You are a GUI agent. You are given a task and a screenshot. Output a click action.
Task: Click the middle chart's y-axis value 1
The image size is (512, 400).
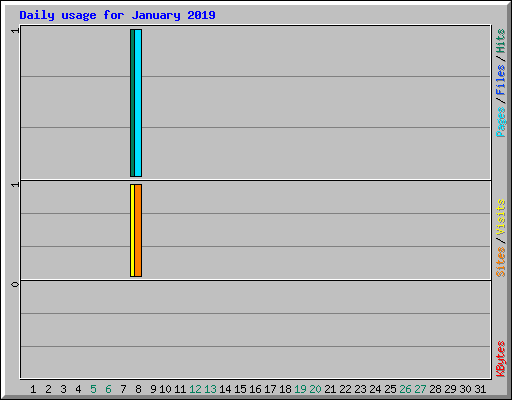coord(15,184)
